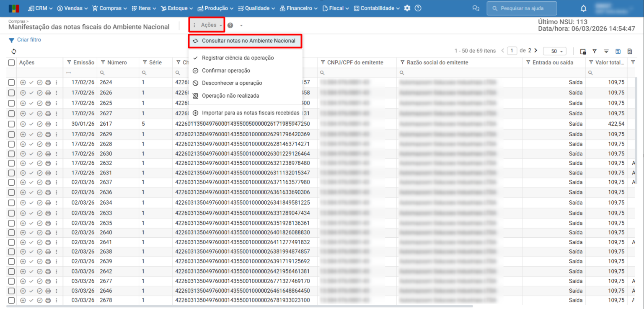644x309 pixels.
Task: Click the import plus icon for note 2628
Action: 23,144
